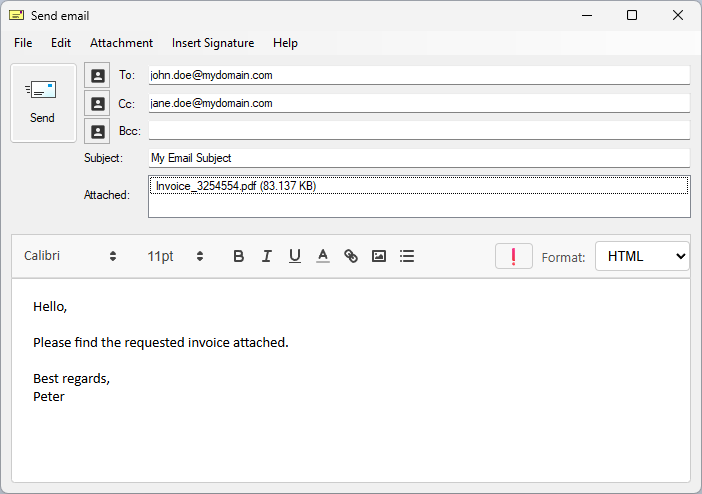Open the HTML format dropdown
702x494 pixels.
pos(642,256)
